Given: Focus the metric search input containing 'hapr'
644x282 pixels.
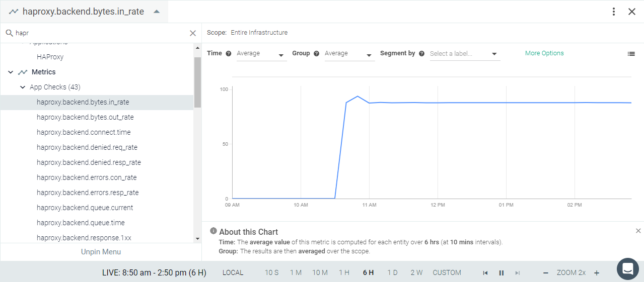Looking at the screenshot, I should pos(101,33).
